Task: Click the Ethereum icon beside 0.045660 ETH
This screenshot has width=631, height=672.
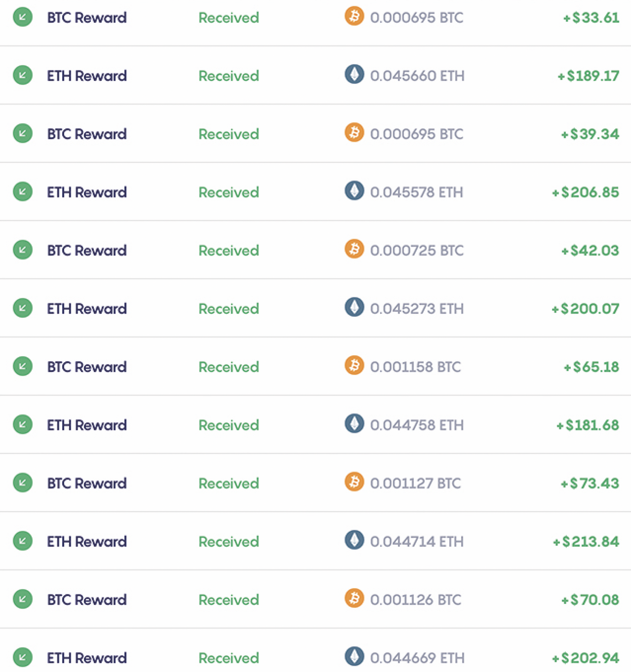Action: pos(354,74)
